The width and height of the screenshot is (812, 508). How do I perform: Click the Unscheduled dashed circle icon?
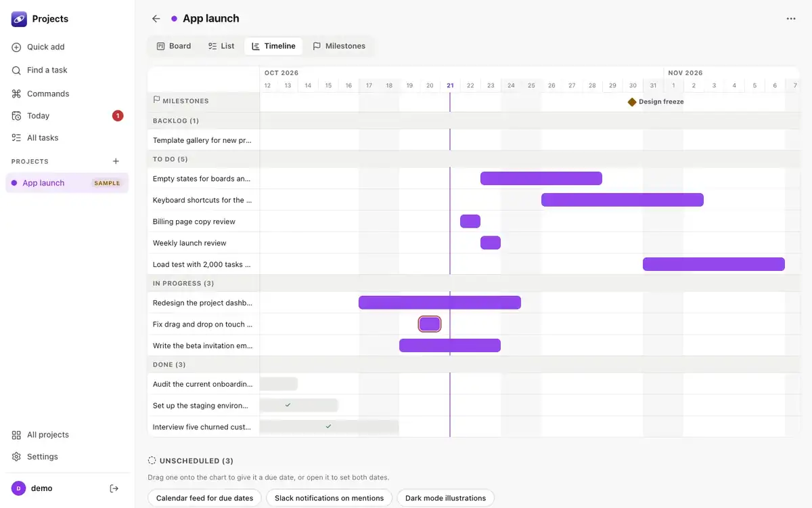click(x=152, y=461)
